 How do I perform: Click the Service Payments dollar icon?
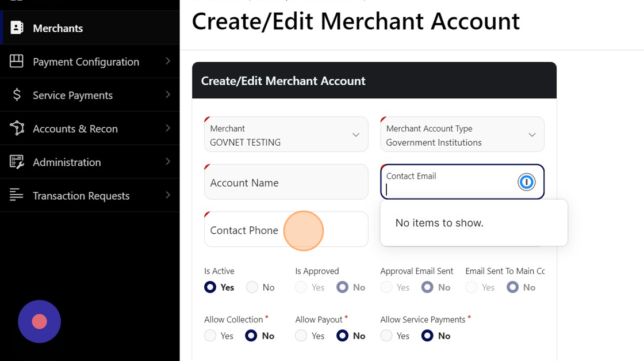click(x=17, y=94)
